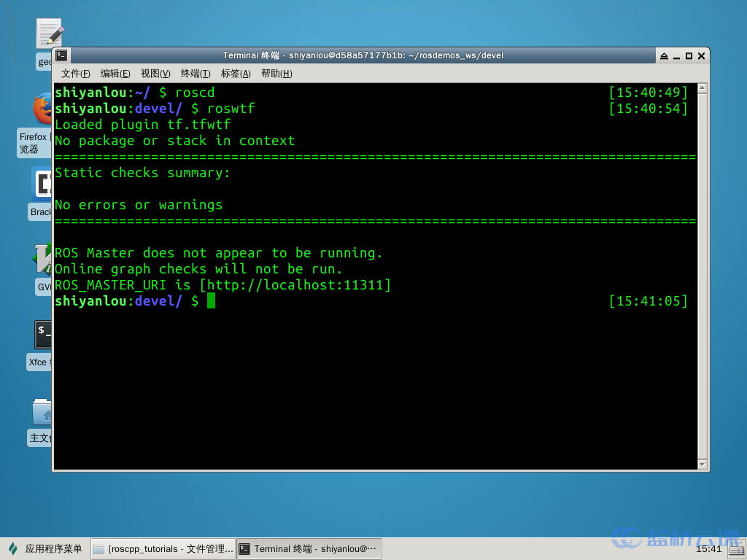Screen dimensions: 747x560
Task: Click the terminal vertical scrollbar track
Action: 703,276
